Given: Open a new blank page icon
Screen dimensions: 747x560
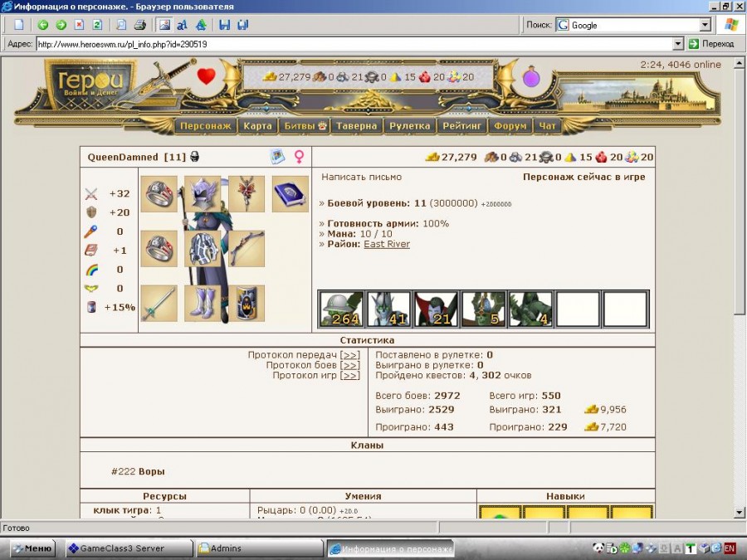Looking at the screenshot, I should 19,25.
